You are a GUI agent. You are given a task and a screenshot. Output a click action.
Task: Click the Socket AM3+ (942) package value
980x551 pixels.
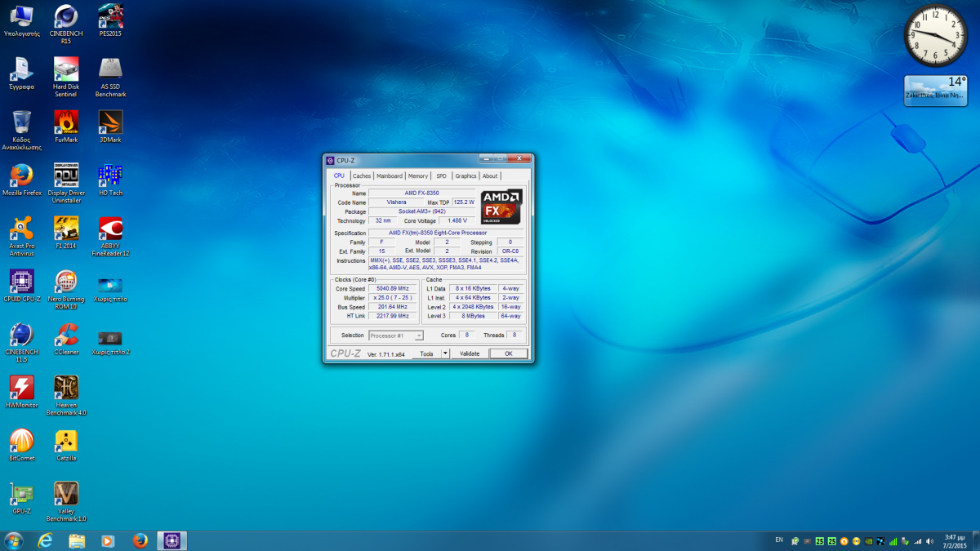click(x=421, y=211)
